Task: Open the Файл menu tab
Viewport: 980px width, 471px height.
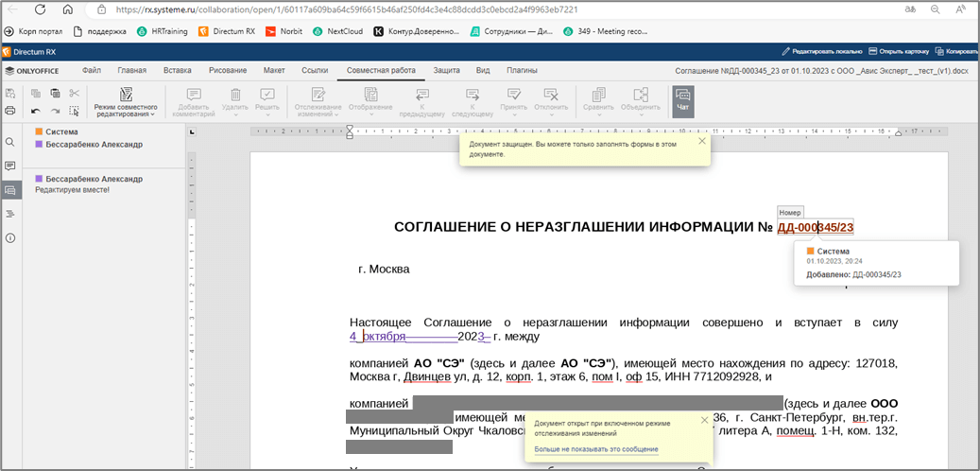Action: (92, 71)
